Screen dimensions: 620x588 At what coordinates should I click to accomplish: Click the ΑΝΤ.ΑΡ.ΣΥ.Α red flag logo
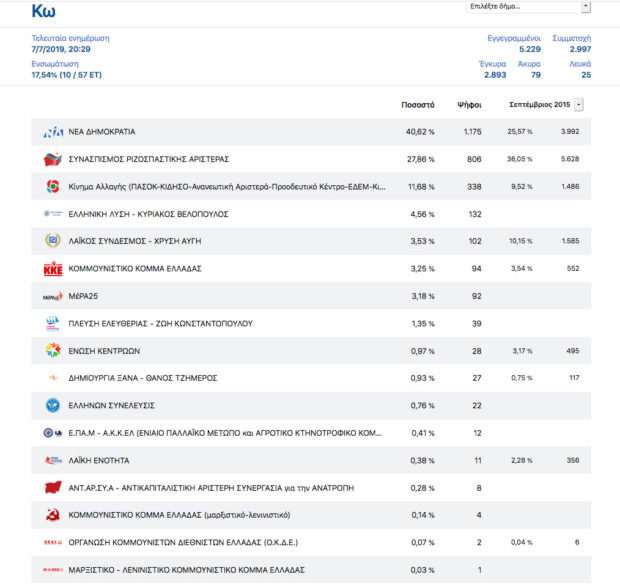53,488
